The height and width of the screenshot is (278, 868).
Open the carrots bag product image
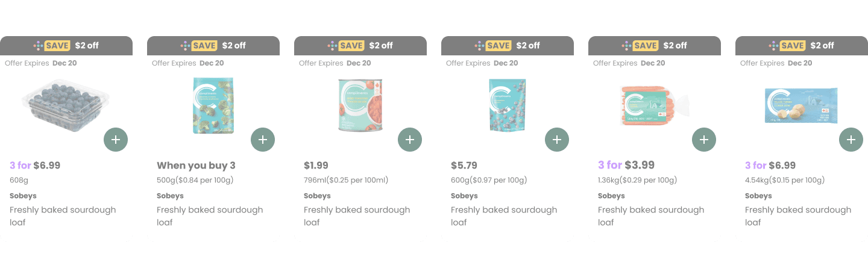click(x=654, y=105)
